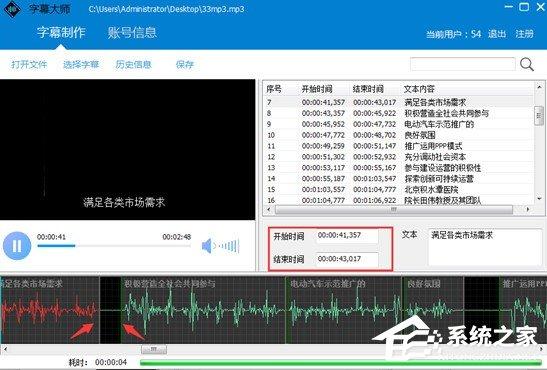Click the waveform scrollbar left arrow
Viewport: 547px width, 370px height.
click(x=5, y=349)
